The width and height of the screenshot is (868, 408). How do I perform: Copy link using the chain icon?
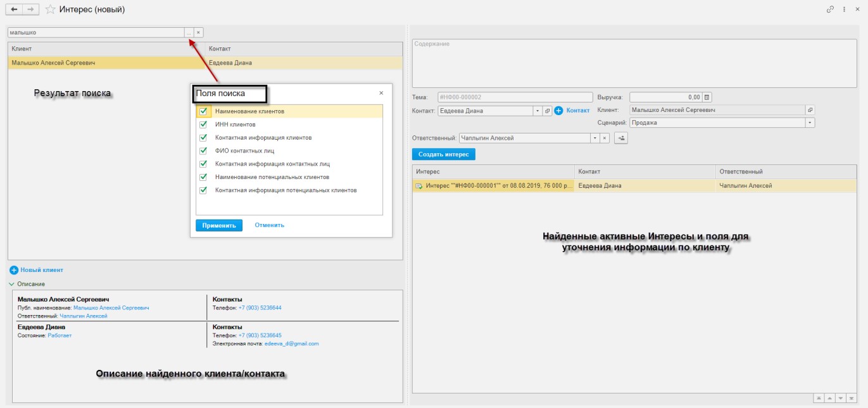[x=830, y=9]
